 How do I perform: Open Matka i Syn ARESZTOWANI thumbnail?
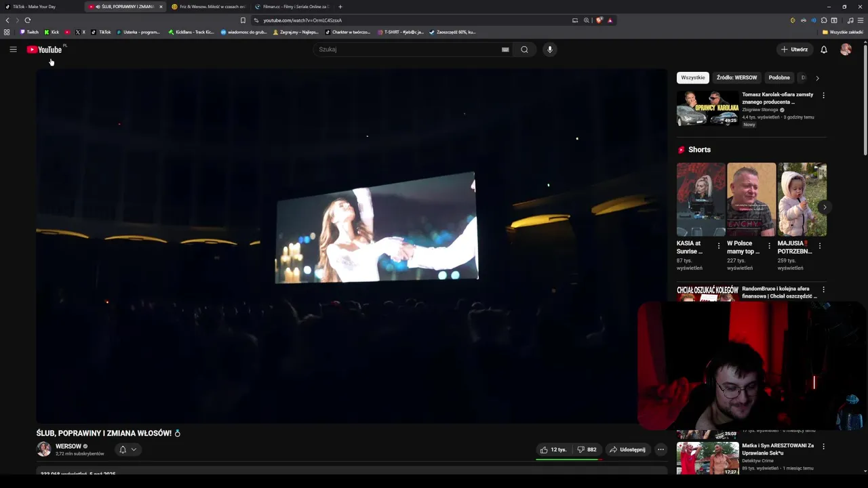[x=707, y=458]
